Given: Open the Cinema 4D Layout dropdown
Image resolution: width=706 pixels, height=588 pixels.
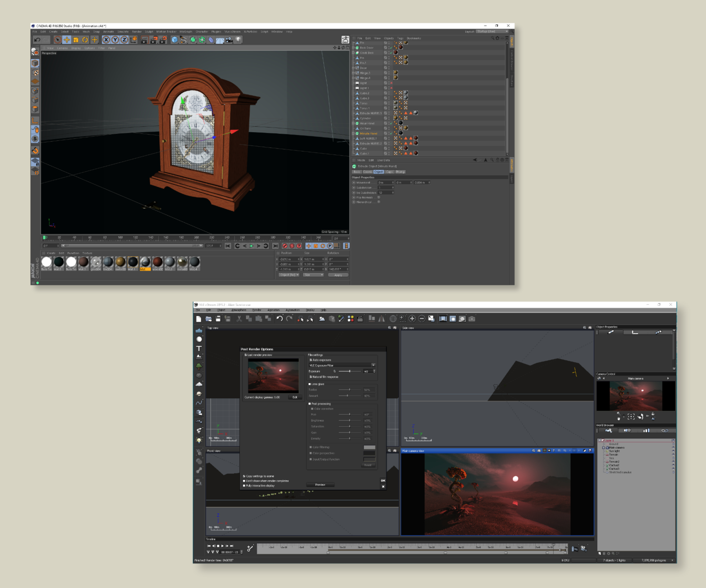Looking at the screenshot, I should (x=492, y=31).
